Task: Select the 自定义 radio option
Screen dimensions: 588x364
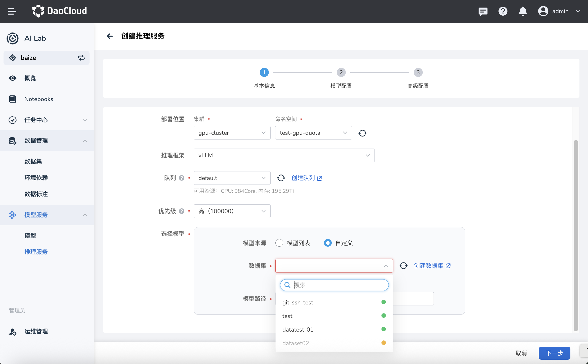Action: (x=328, y=243)
